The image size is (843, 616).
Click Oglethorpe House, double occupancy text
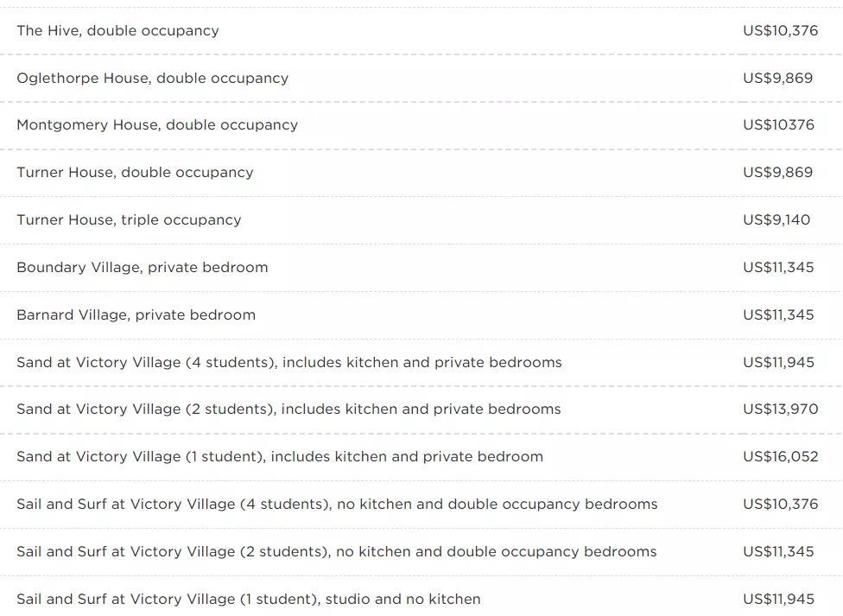point(153,79)
